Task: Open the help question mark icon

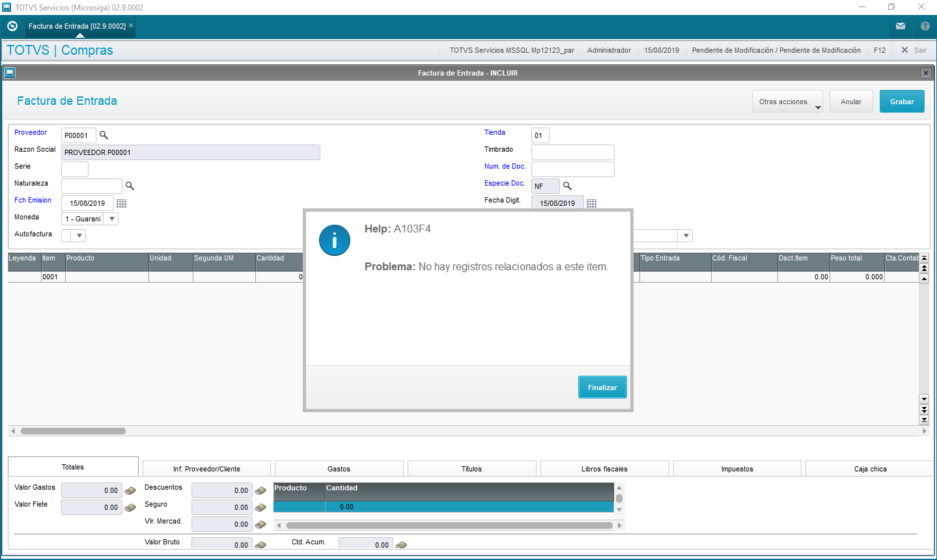Action: coord(925,26)
